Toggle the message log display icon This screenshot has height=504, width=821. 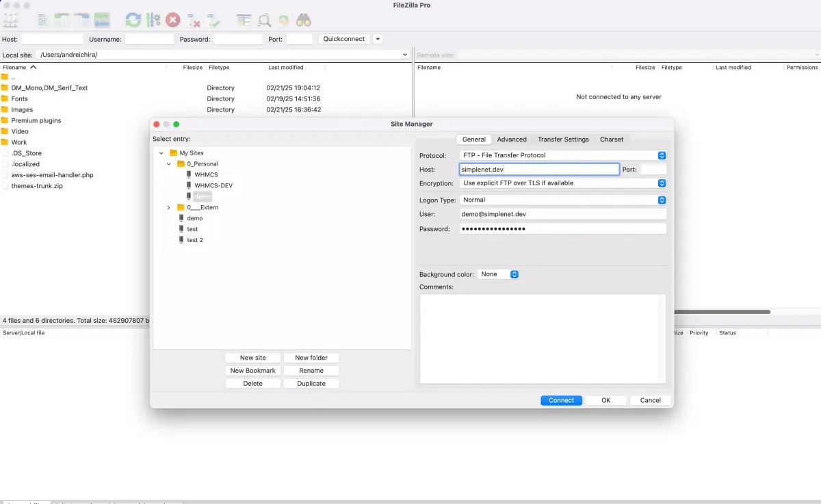click(x=42, y=19)
